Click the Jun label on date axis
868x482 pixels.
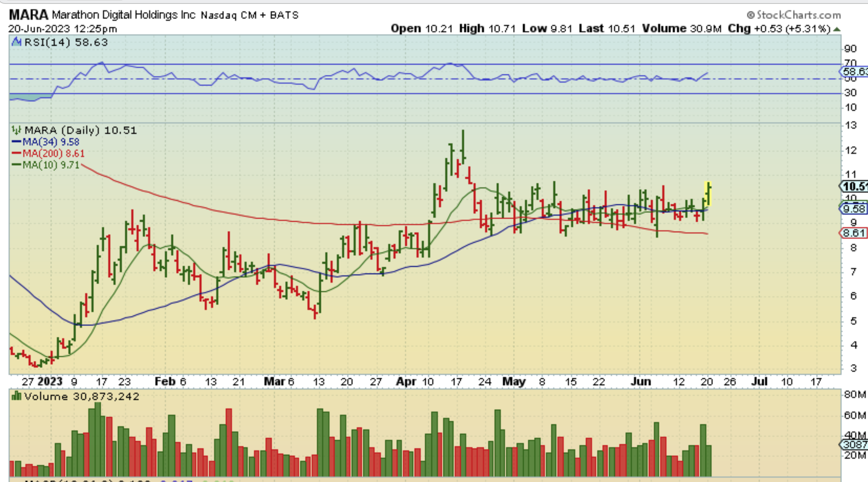pos(640,382)
